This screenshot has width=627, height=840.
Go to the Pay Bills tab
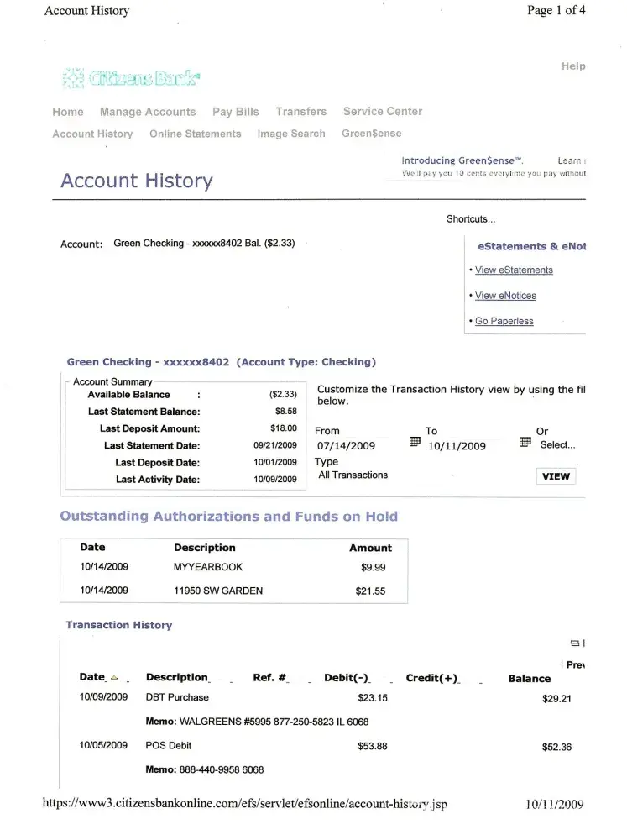[x=236, y=112]
